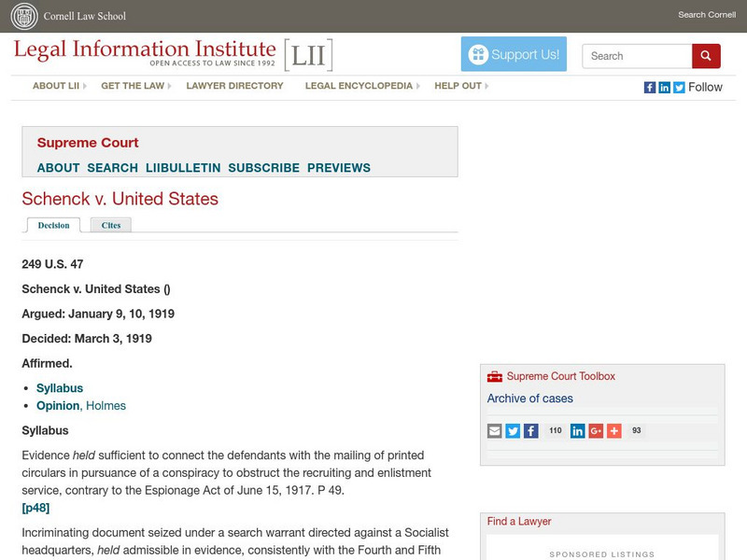Open the Twitter icon beside Follow
747x560 pixels.
679,87
